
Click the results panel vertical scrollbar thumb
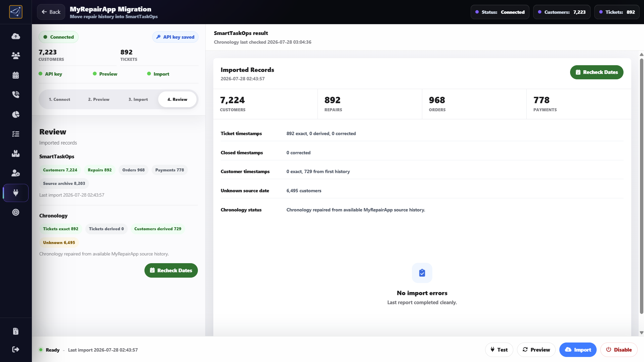click(x=641, y=186)
